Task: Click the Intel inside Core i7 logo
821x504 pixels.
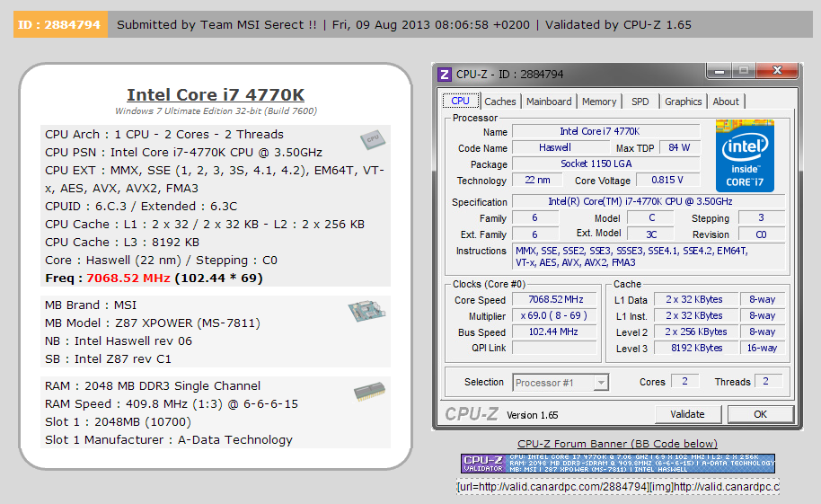Action: (x=745, y=155)
